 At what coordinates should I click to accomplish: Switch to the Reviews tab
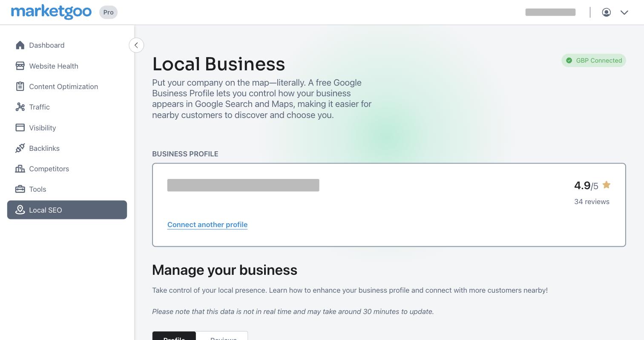pyautogui.click(x=222, y=337)
